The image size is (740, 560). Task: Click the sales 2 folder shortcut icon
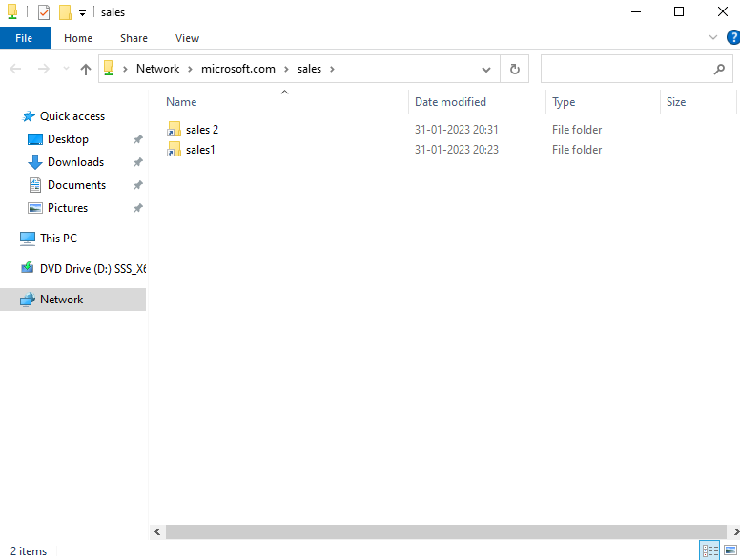(x=175, y=130)
